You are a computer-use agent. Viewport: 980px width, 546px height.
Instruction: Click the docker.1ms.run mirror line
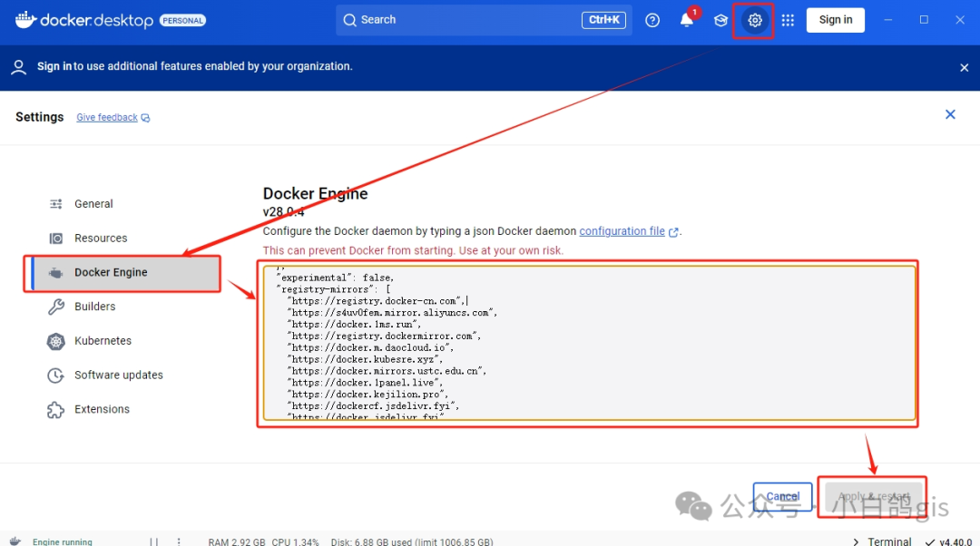pos(354,324)
